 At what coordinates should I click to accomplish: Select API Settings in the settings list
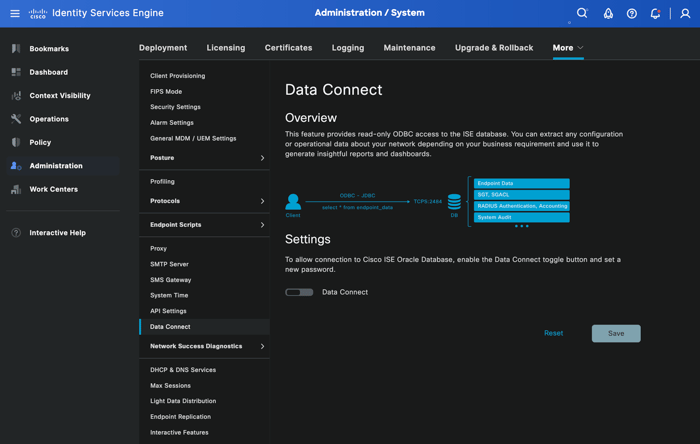click(168, 311)
